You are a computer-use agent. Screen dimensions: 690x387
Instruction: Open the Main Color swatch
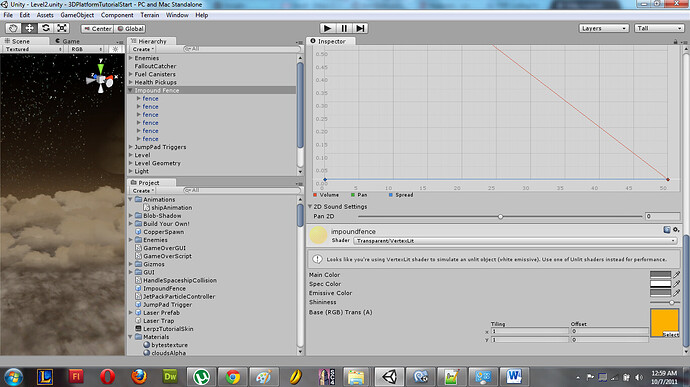point(661,274)
